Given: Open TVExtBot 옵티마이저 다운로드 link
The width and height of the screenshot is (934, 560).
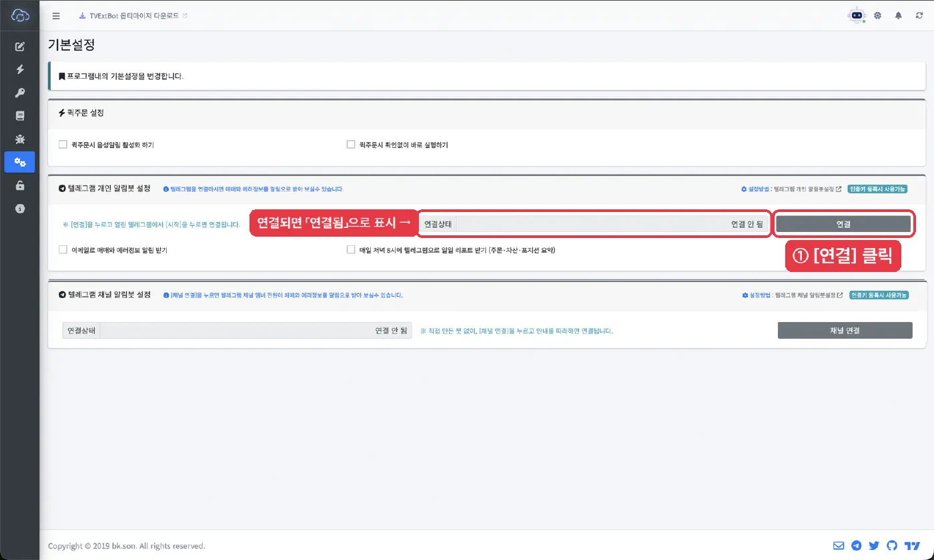Looking at the screenshot, I should [x=133, y=16].
